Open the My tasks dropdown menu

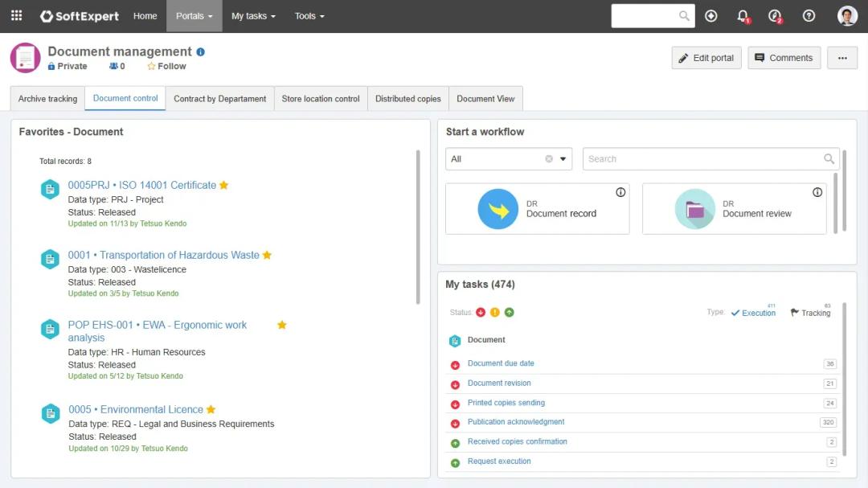click(x=253, y=16)
